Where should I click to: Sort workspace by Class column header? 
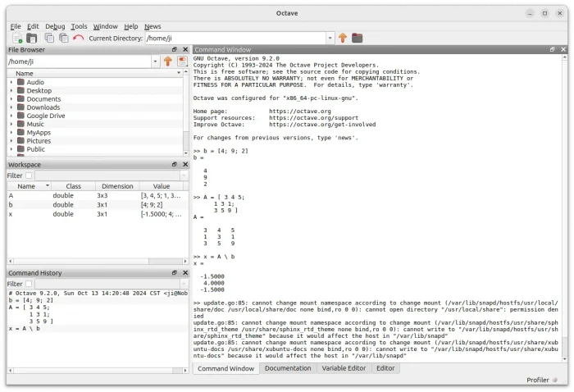point(73,186)
